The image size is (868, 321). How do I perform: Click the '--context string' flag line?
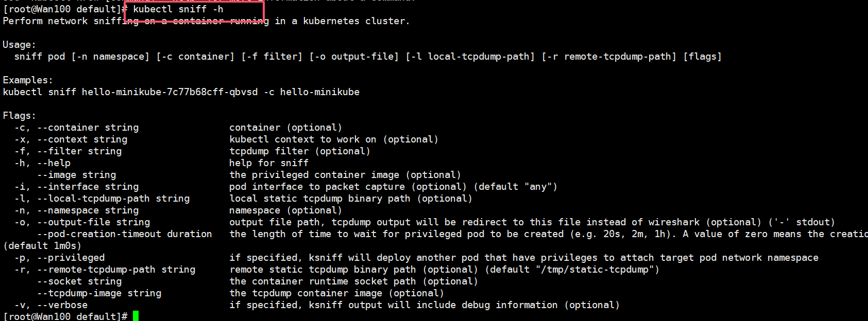pos(82,139)
